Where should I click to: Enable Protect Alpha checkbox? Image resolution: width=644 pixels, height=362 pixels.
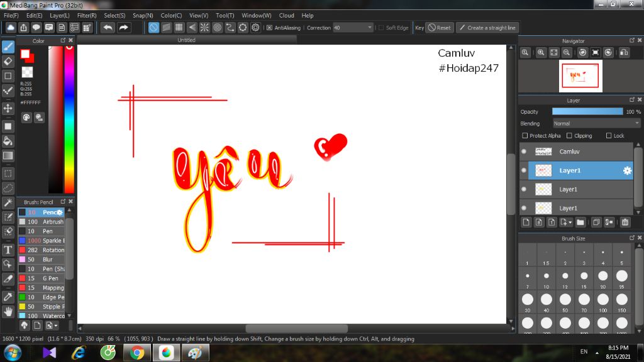pos(525,136)
